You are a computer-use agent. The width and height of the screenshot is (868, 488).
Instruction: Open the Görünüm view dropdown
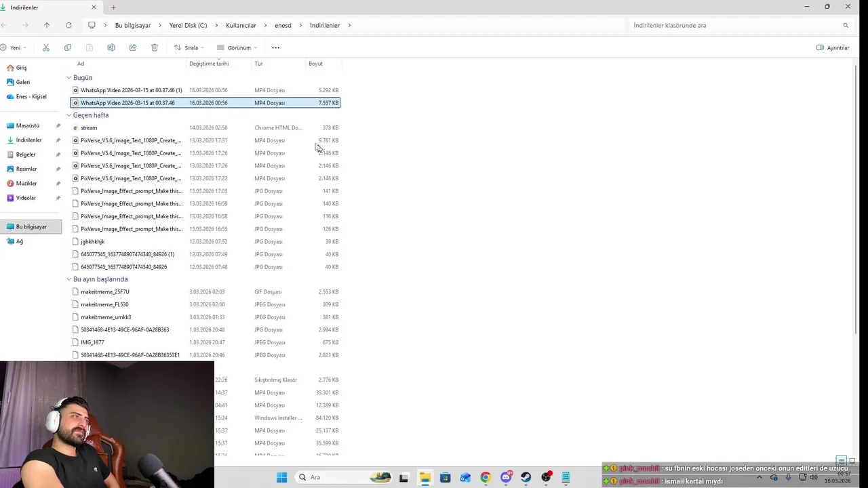coord(237,47)
